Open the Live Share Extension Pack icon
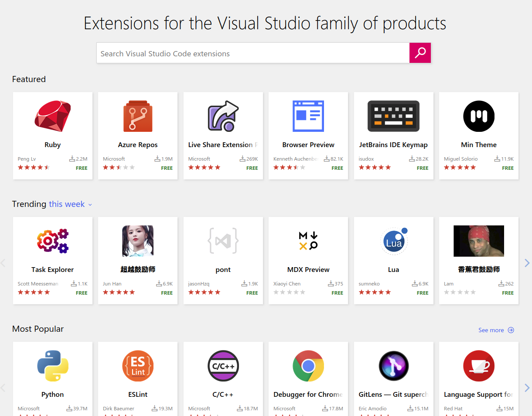Screen dimensions: 532x416 (223, 116)
